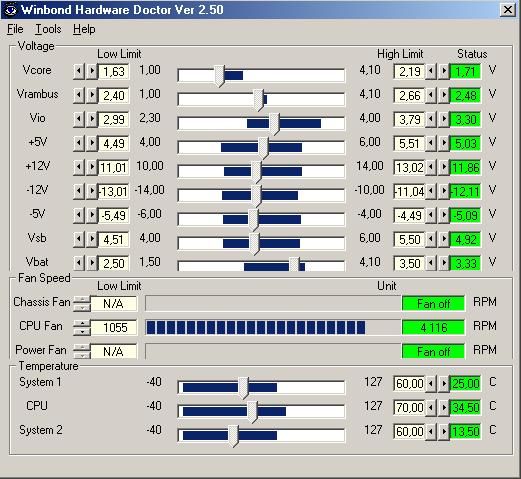521x479 pixels.
Task: Click the CPU Fan 4 116 RPM status
Action: 433,327
